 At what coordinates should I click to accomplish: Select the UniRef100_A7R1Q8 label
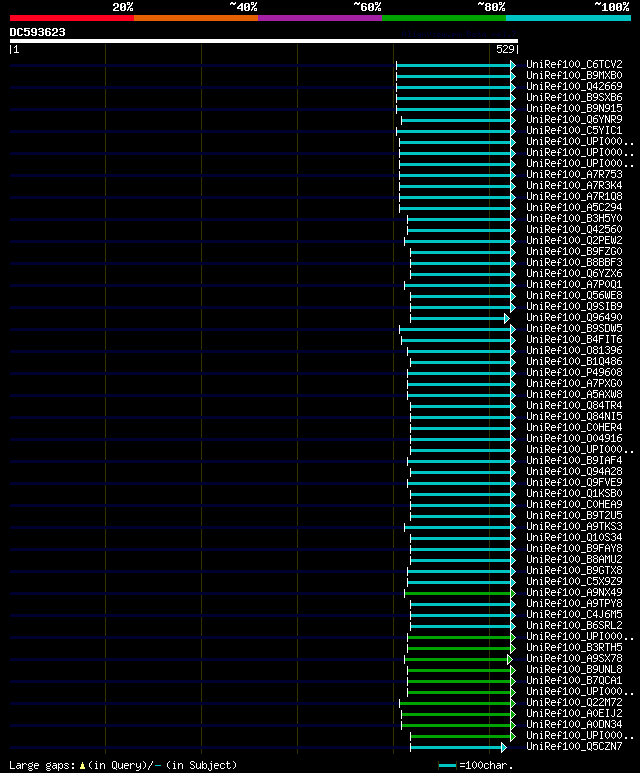(x=574, y=196)
